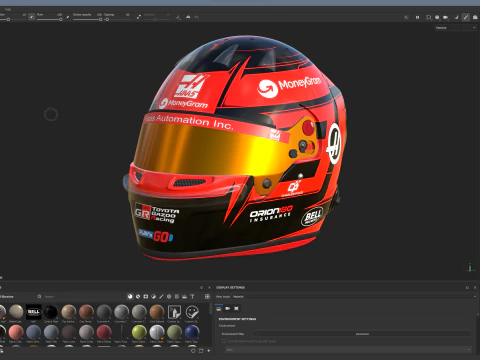Select the red fabric material sphere

tap(104, 332)
